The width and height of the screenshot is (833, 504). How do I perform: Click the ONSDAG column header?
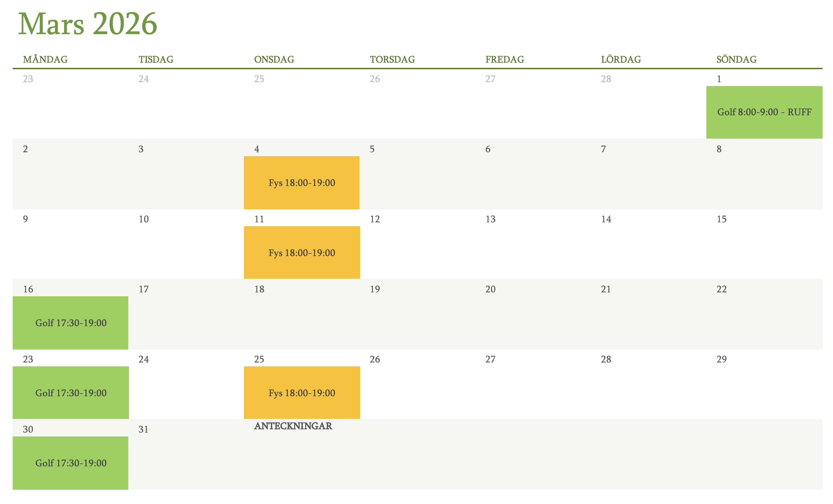click(274, 60)
